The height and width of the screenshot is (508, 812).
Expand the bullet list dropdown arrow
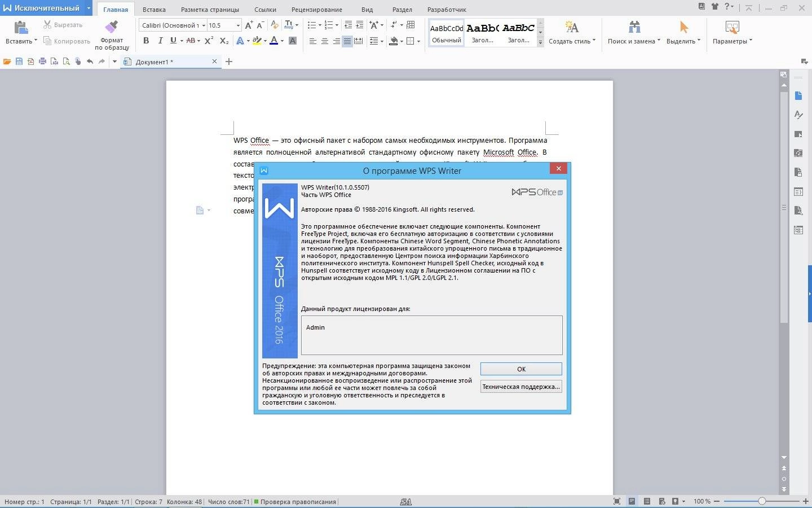pos(320,25)
